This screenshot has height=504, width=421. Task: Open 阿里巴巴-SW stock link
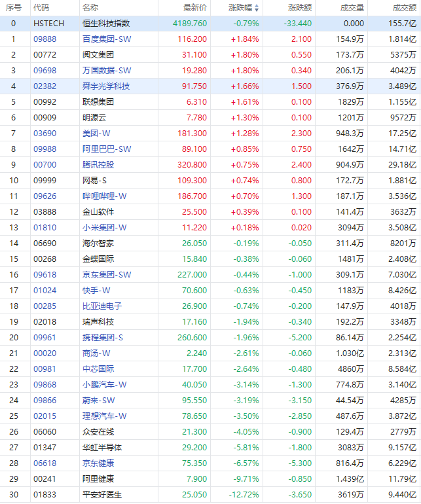[107, 149]
